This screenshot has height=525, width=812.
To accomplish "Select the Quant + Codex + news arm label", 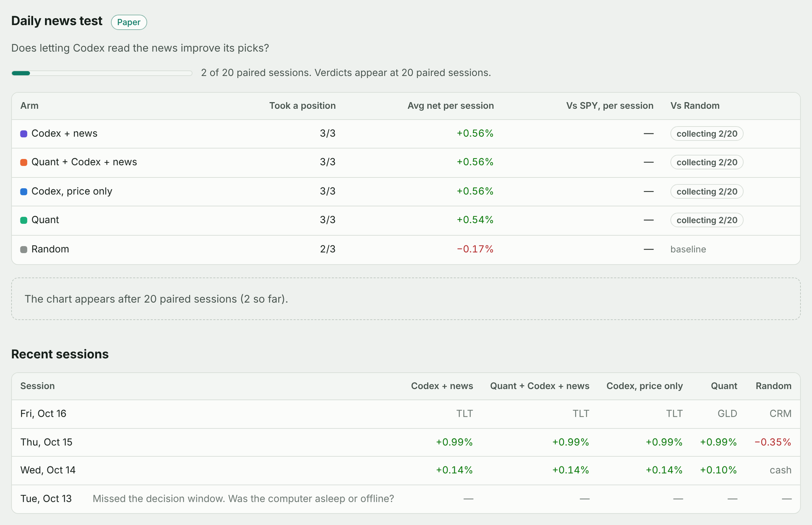I will 84,162.
